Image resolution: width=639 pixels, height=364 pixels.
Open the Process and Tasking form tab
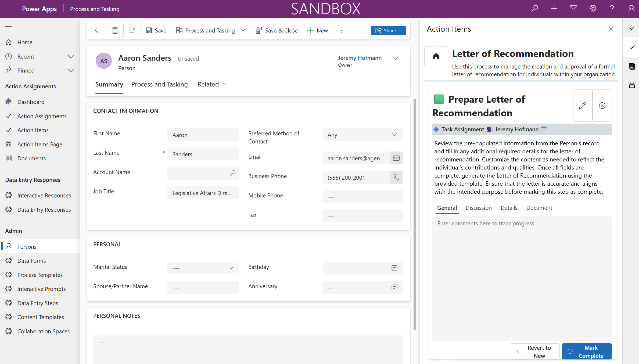pos(159,84)
